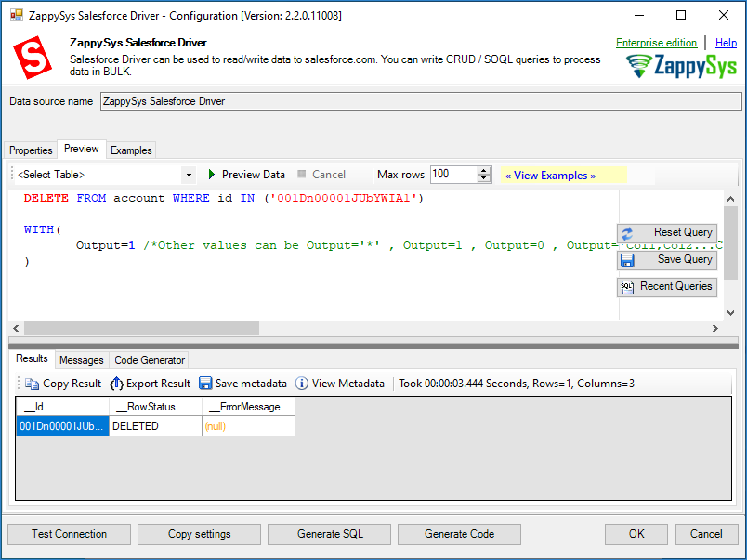
Task: Click the Export Result icon
Action: pos(116,384)
